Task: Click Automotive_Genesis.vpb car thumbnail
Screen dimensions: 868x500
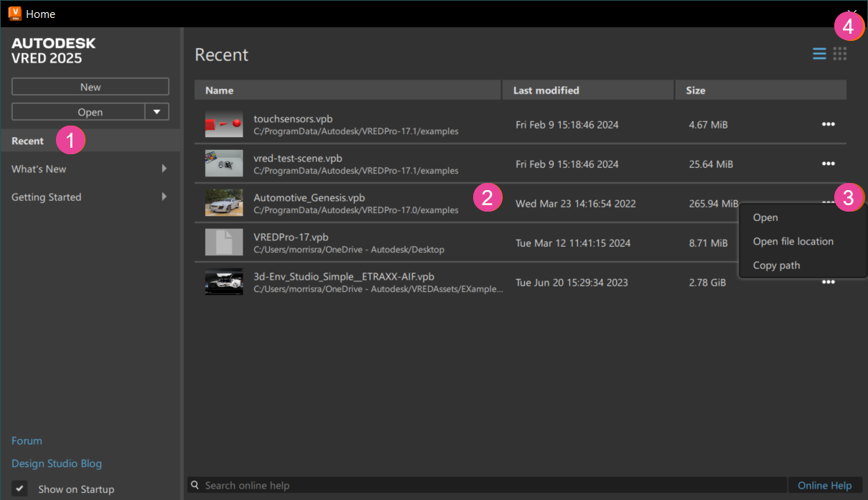Action: 223,203
